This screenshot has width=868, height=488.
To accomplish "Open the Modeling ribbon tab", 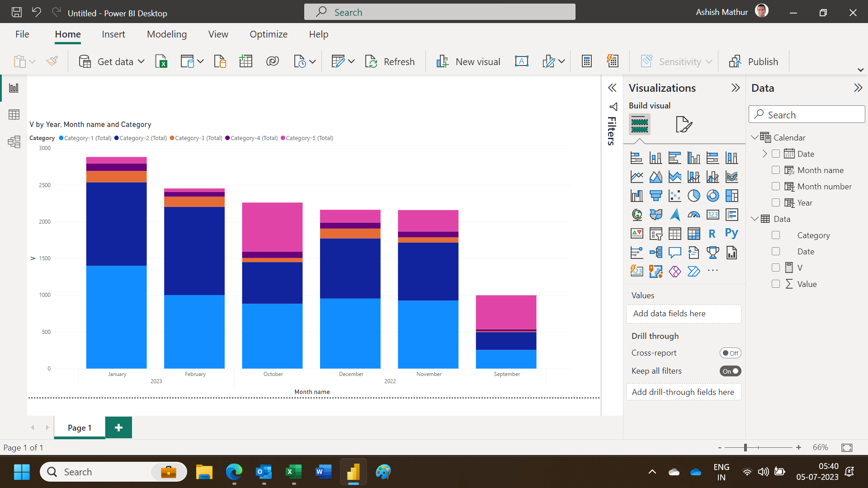I will click(x=167, y=34).
